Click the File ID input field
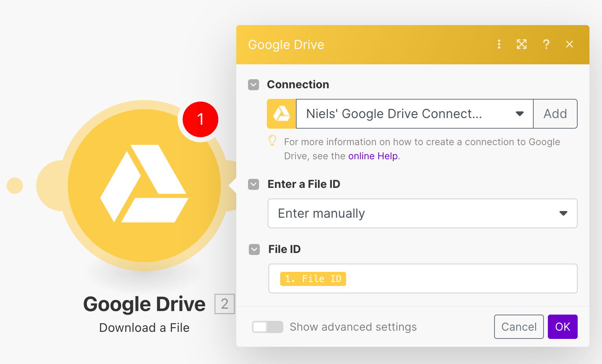The width and height of the screenshot is (602, 364). click(x=423, y=278)
